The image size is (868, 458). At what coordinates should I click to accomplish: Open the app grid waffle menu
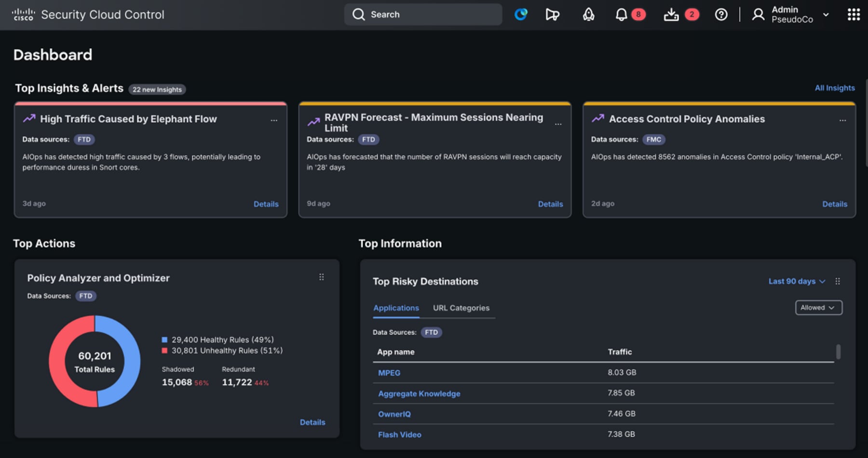point(853,14)
